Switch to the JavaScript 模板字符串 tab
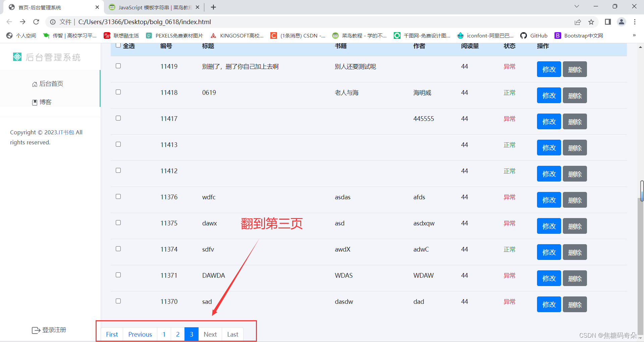Image resolution: width=644 pixels, height=342 pixels. pyautogui.click(x=154, y=7)
